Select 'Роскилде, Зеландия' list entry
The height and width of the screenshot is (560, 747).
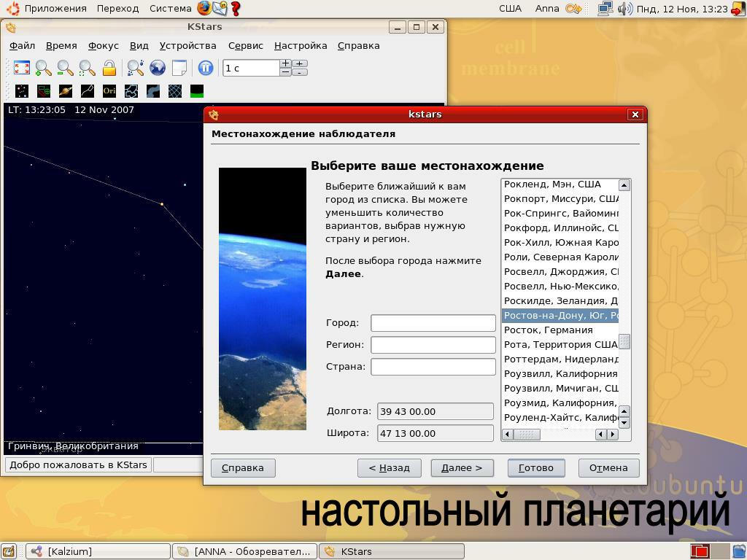tap(560, 301)
